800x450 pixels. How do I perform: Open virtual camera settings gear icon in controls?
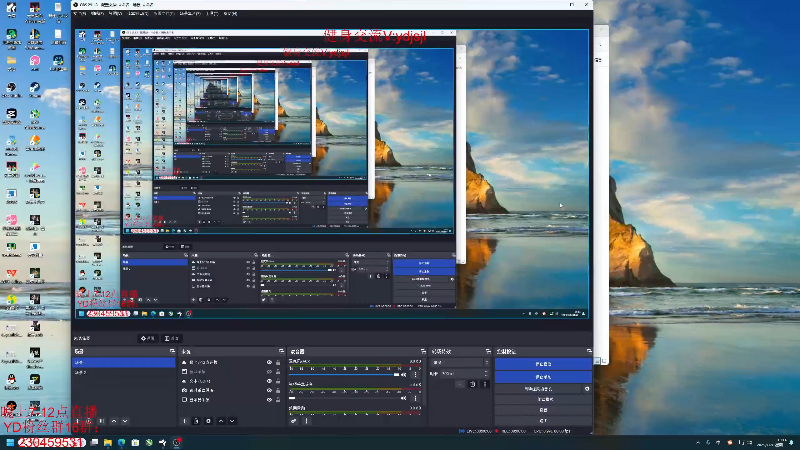pyautogui.click(x=587, y=389)
